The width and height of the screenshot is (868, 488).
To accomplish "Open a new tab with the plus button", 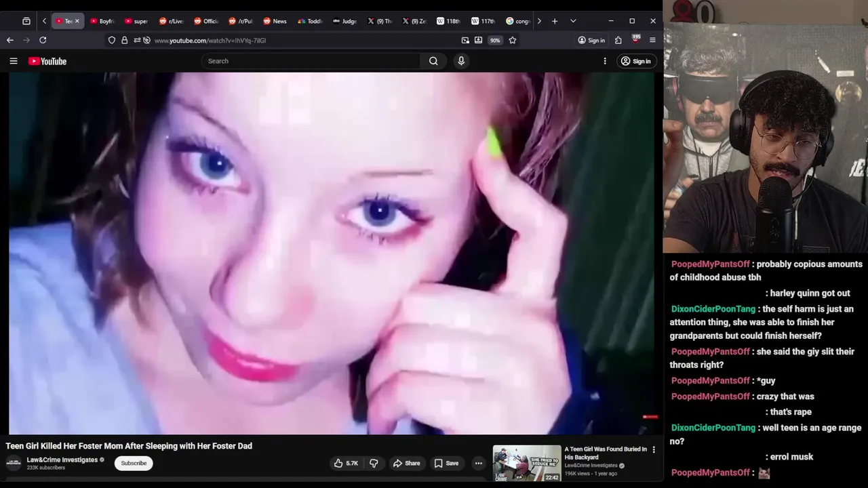I will click(x=555, y=21).
